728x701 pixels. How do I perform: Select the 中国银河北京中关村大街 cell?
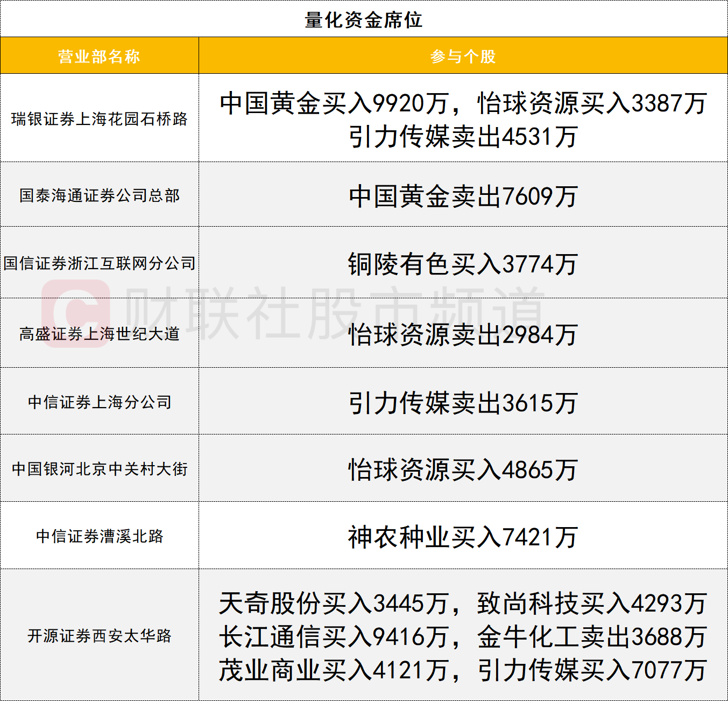[99, 469]
